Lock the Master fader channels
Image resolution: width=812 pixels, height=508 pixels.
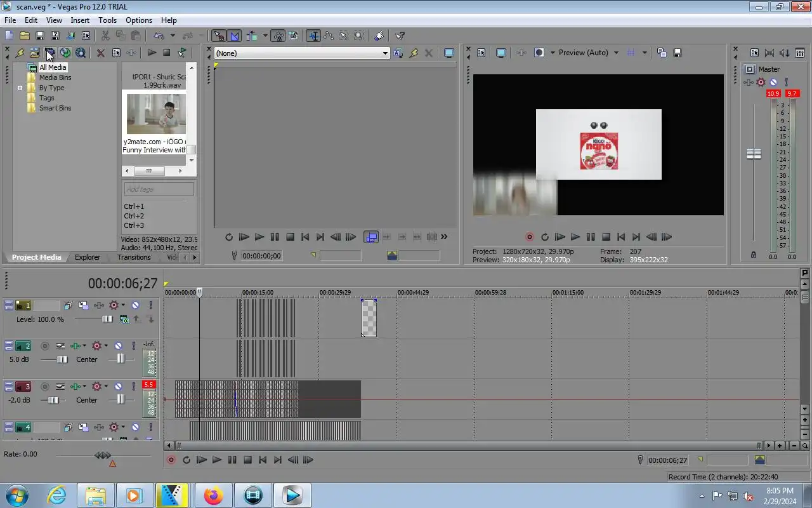point(753,255)
